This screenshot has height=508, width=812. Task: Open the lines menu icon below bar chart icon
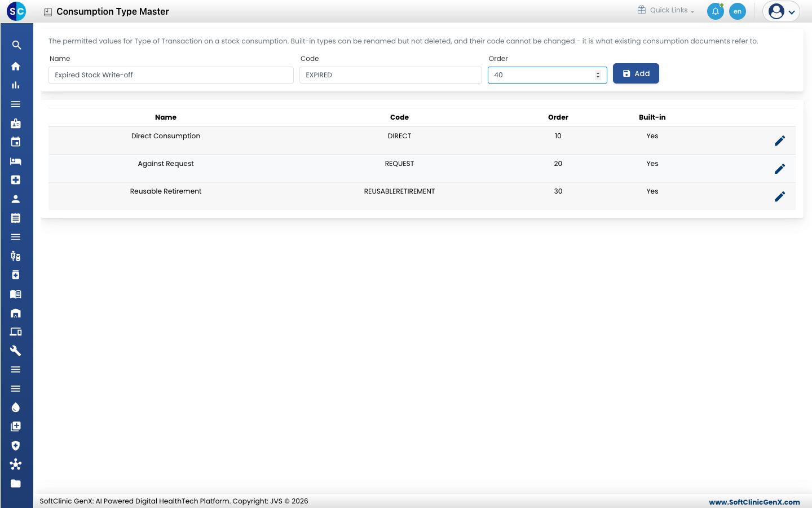(x=16, y=104)
